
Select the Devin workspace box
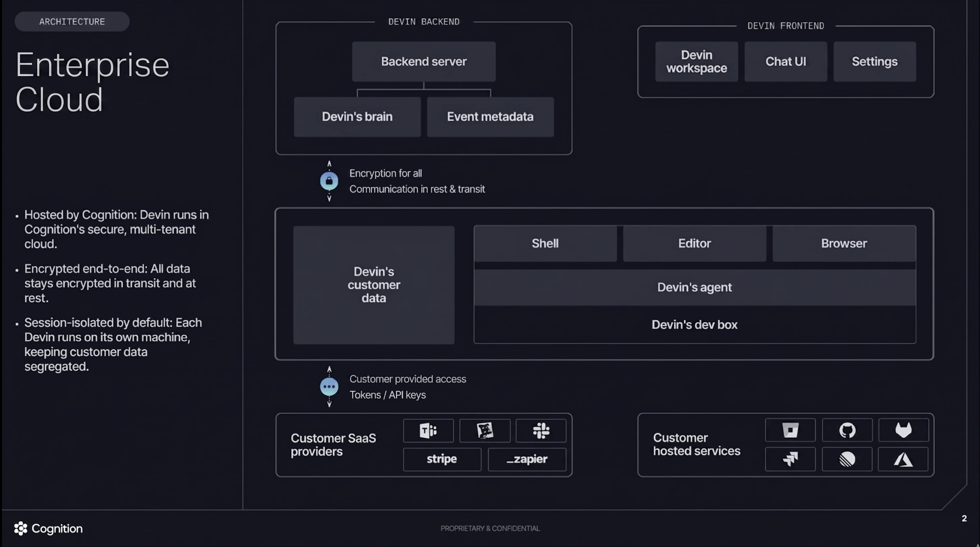pyautogui.click(x=697, y=61)
